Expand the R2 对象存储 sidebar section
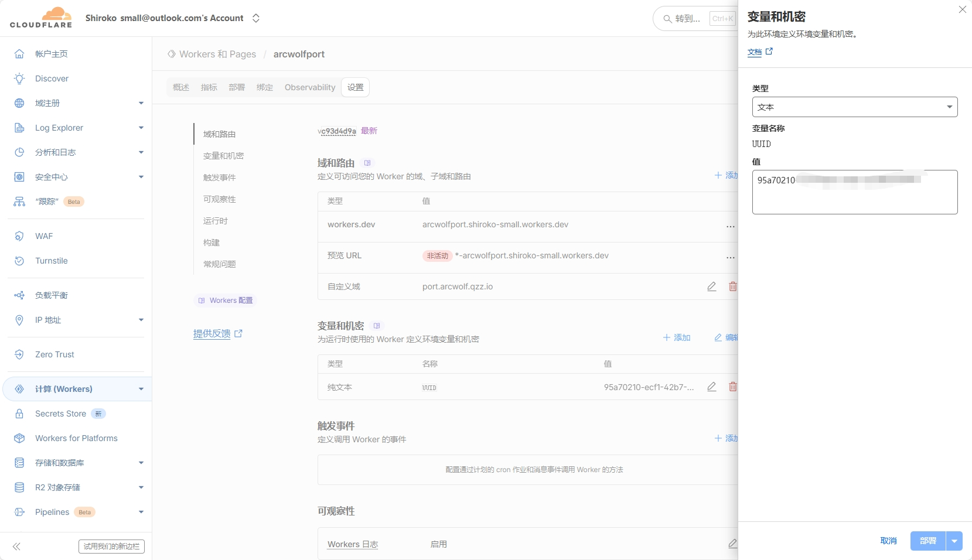This screenshot has width=972, height=560. pos(141,487)
